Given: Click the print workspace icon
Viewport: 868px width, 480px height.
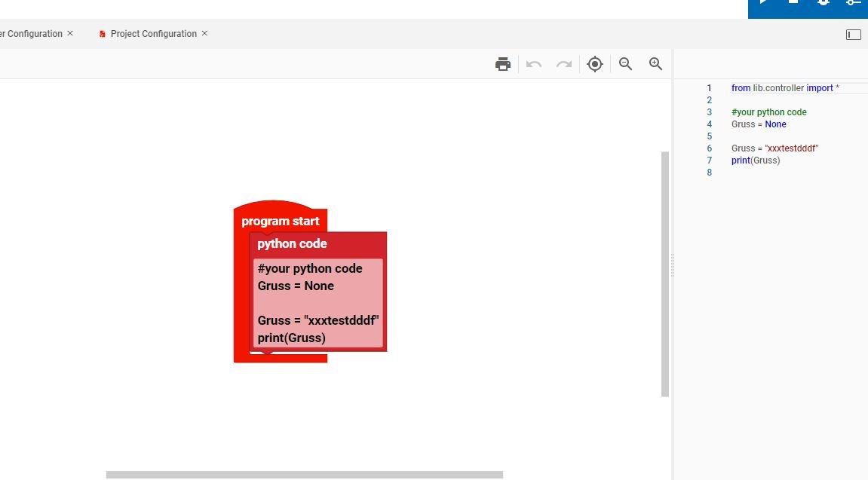Looking at the screenshot, I should 503,64.
